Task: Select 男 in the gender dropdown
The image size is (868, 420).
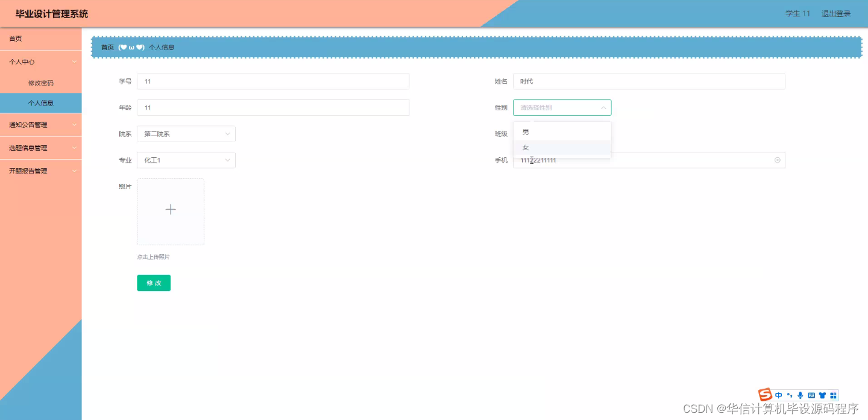Action: coord(525,131)
